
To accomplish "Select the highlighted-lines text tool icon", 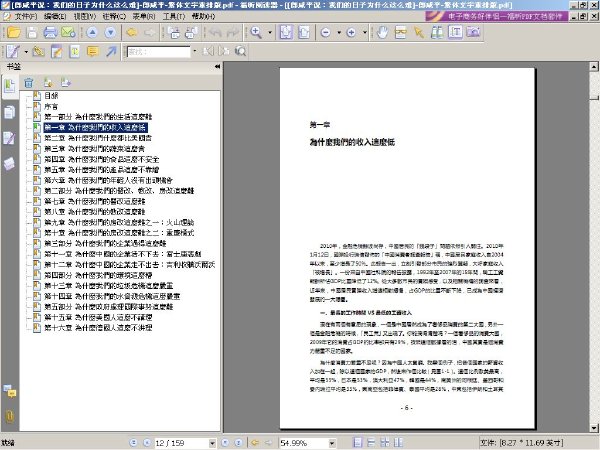I will pos(401,33).
